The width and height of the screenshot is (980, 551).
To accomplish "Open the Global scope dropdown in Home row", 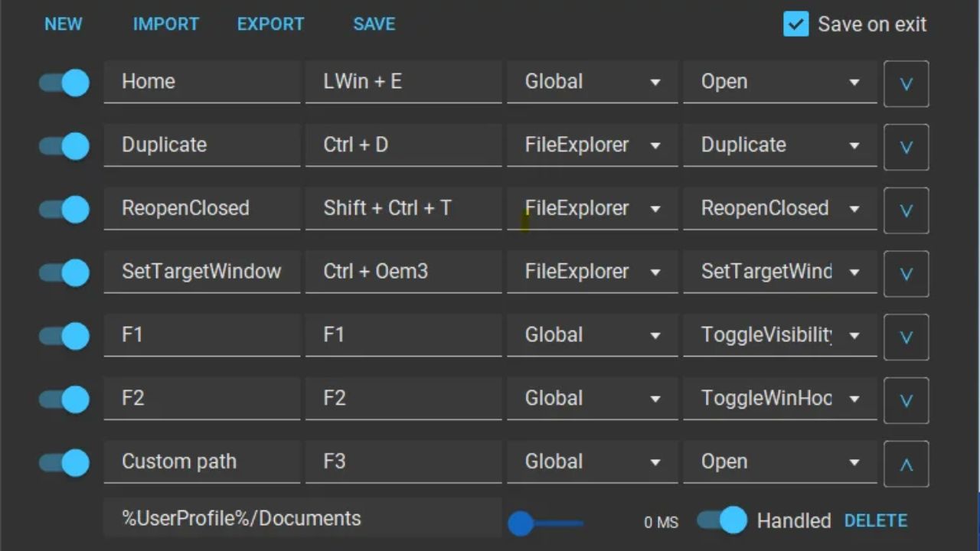I will (x=592, y=82).
